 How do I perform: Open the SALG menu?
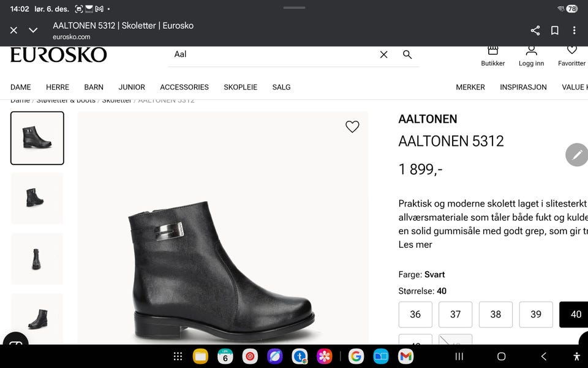pyautogui.click(x=281, y=87)
